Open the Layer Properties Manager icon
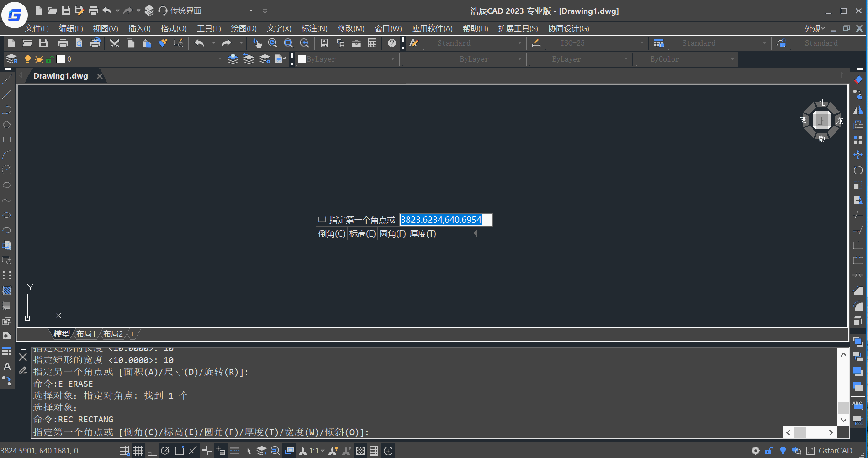Screen dimensions: 868x458 point(11,59)
